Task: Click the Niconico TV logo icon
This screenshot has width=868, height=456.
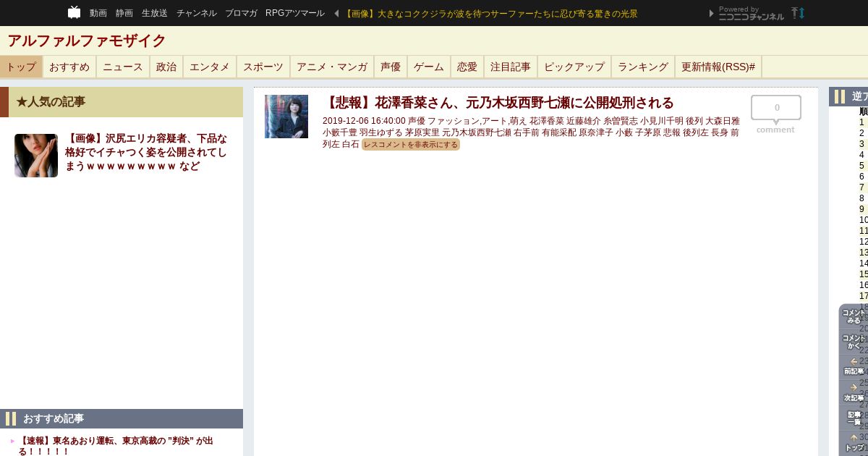Action: [74, 12]
